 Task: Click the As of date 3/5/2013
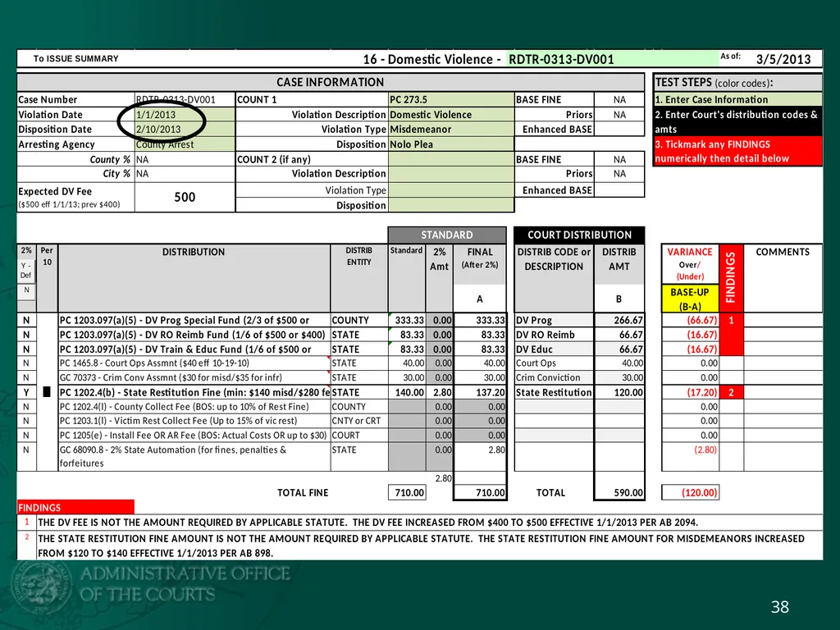pyautogui.click(x=783, y=59)
